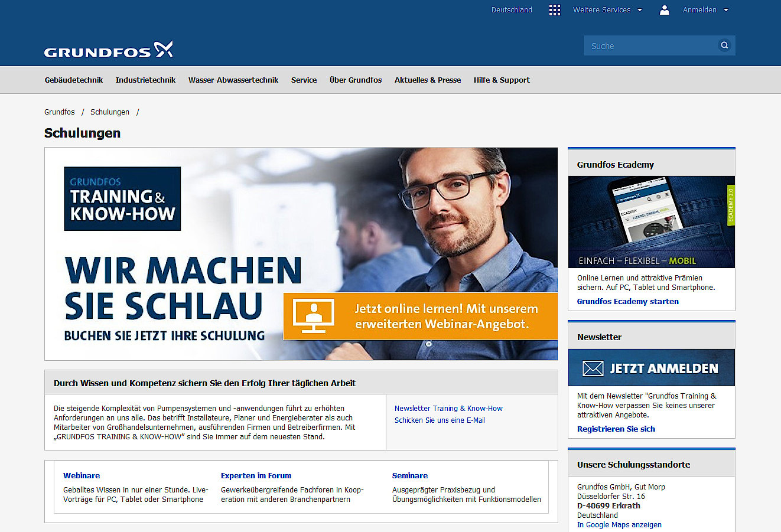The height and width of the screenshot is (532, 781).
Task: Expand the Anmelden dropdown arrow
Action: [726, 10]
